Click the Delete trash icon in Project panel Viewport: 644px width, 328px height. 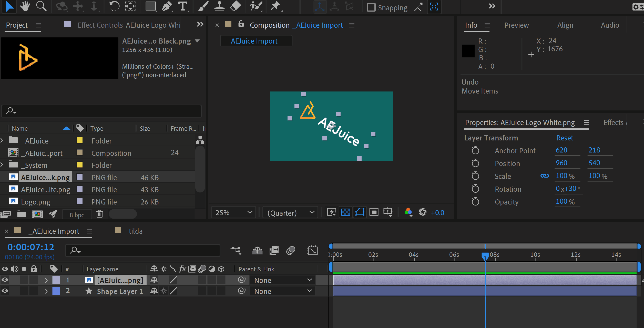[x=99, y=214]
